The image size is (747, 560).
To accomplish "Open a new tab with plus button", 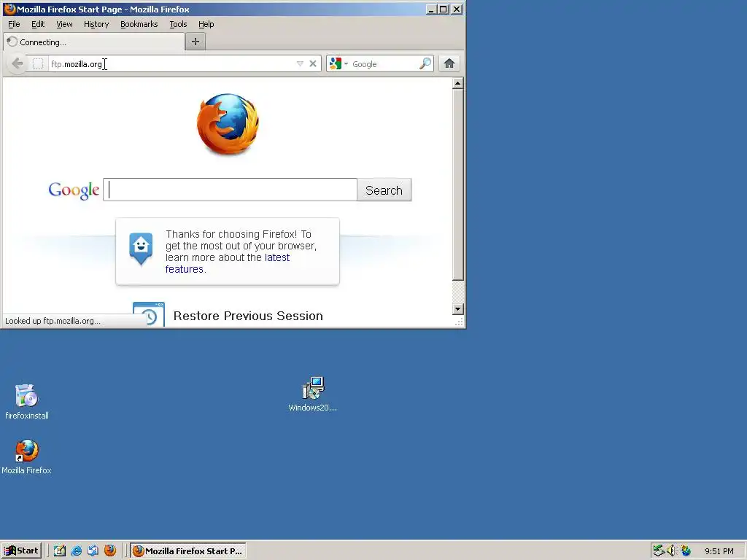I will (x=196, y=42).
